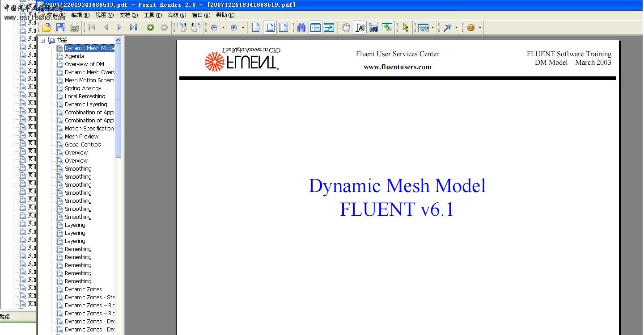Viewport: 644px width, 335px height.
Task: Open the Overview of DM bookmark
Action: (85, 64)
